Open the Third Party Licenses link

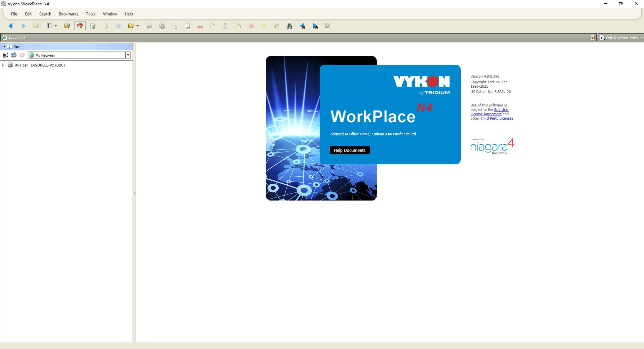click(x=497, y=118)
